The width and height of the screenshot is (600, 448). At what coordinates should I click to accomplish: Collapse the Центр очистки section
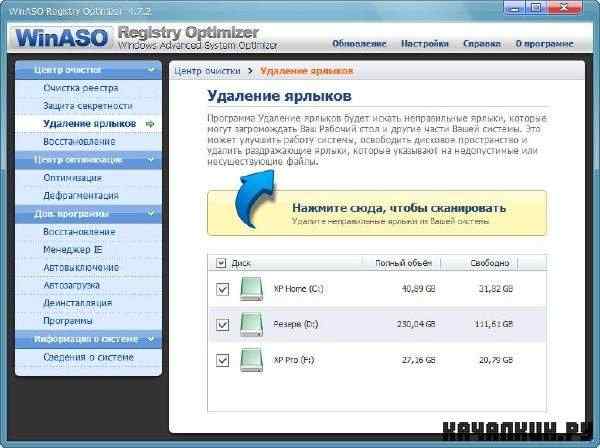(x=152, y=70)
